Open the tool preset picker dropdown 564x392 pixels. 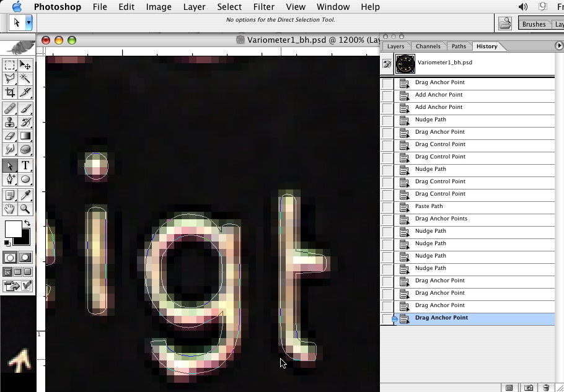pyautogui.click(x=29, y=23)
